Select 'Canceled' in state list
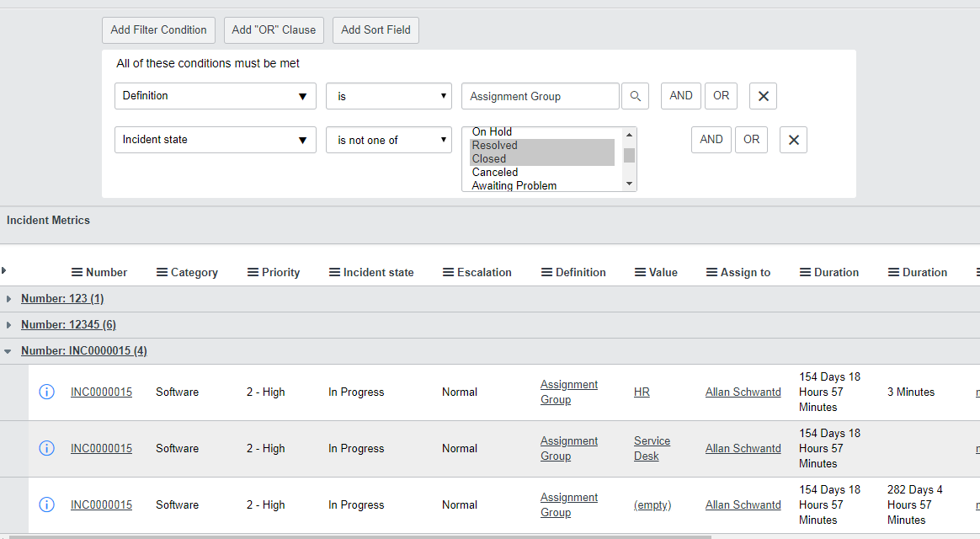Screen dimensions: 980x539 pos(542,173)
